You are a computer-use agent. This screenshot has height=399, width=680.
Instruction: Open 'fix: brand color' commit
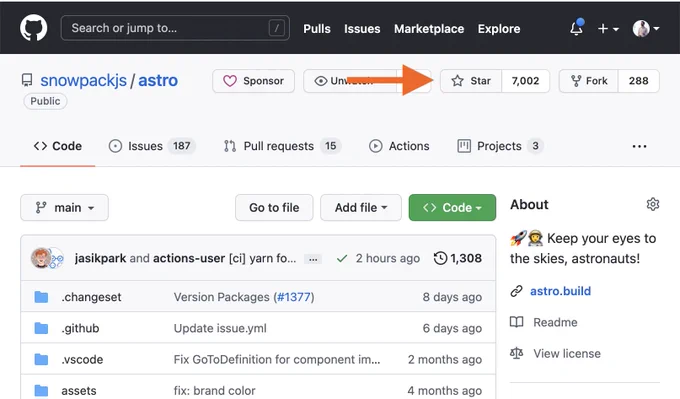click(215, 391)
